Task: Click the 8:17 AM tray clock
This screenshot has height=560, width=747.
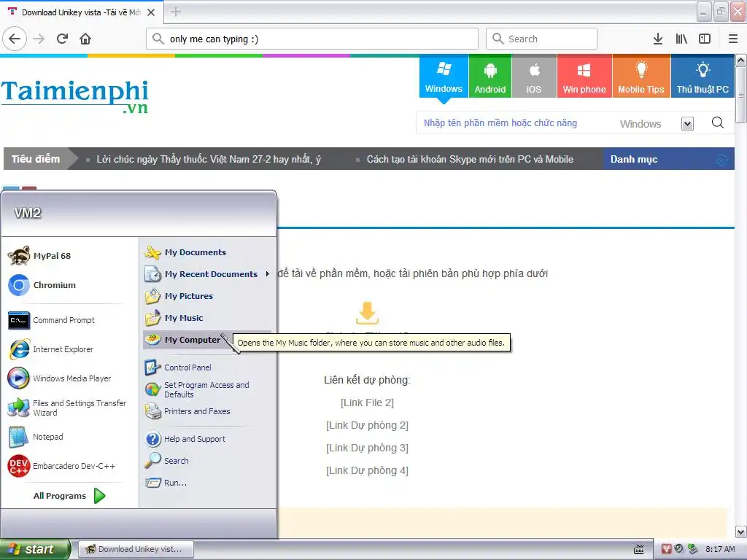Action: (720, 550)
